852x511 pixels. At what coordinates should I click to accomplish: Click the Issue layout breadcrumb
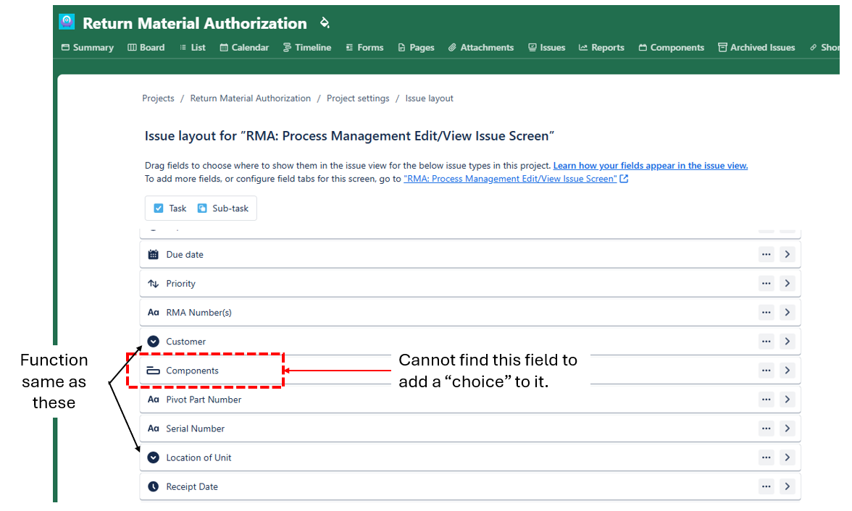pos(429,98)
